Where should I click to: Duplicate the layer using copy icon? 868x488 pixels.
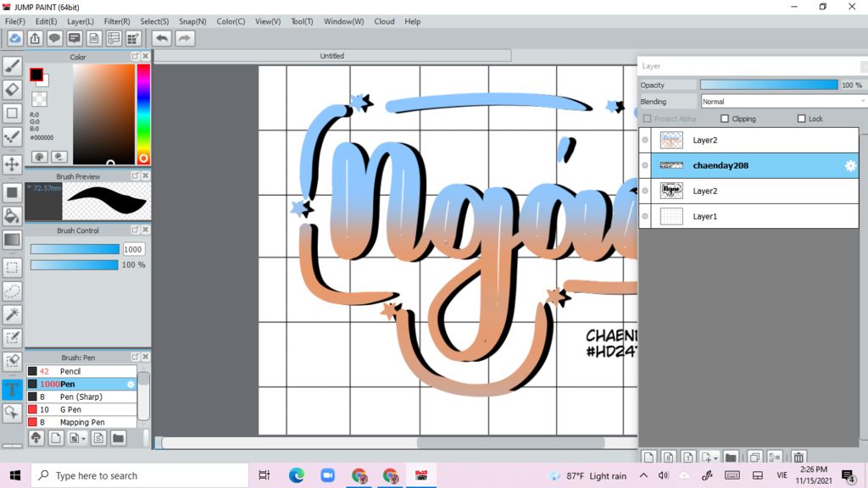754,457
